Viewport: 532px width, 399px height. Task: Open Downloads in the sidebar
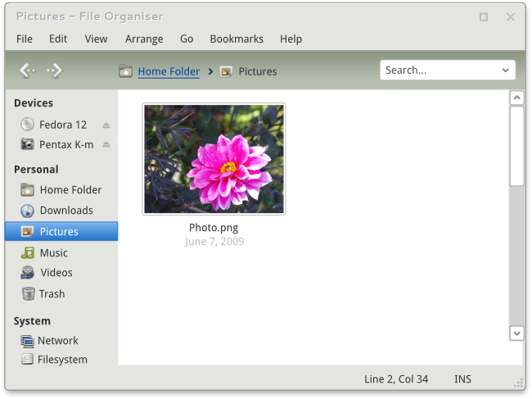pos(66,211)
